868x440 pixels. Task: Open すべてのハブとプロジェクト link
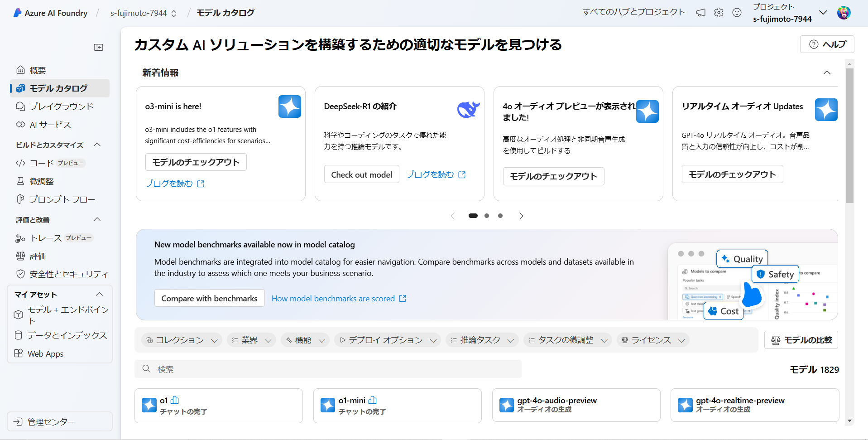634,12
